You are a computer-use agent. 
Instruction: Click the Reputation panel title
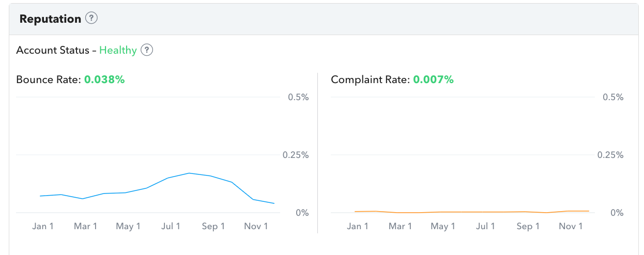tap(50, 19)
